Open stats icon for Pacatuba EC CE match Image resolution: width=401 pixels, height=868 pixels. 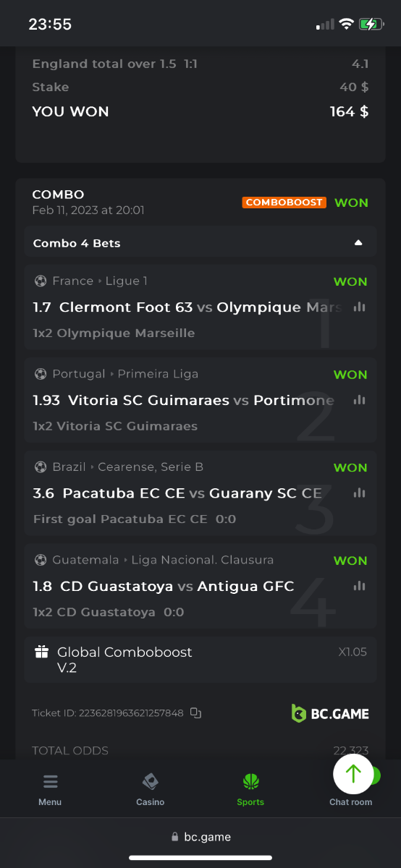point(359,493)
